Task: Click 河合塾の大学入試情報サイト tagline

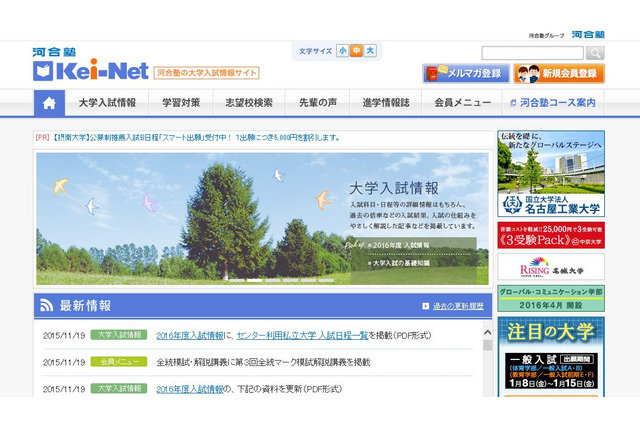Action: click(x=207, y=73)
